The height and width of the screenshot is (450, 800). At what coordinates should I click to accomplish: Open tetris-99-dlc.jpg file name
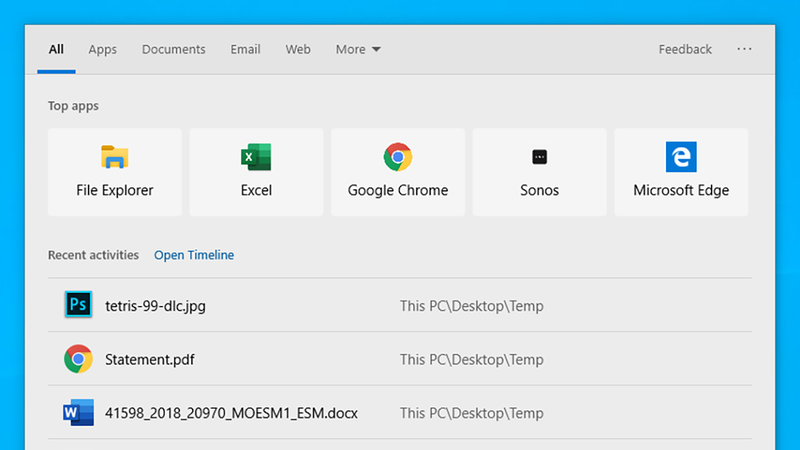pyautogui.click(x=155, y=306)
